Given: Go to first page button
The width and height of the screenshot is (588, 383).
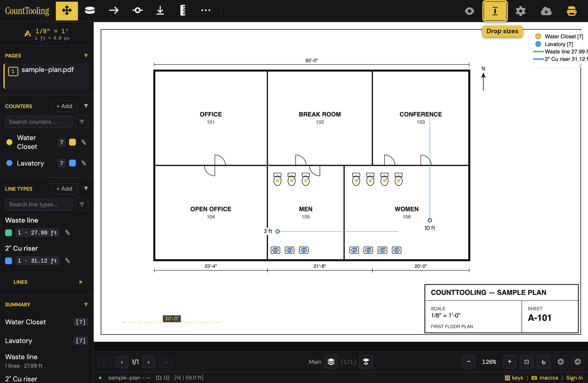Looking at the screenshot, I should click(x=105, y=362).
